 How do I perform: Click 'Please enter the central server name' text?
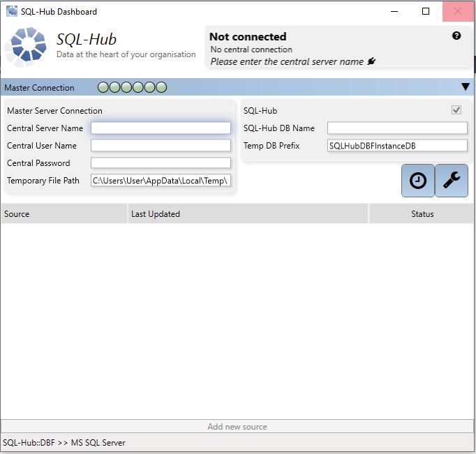tap(287, 61)
